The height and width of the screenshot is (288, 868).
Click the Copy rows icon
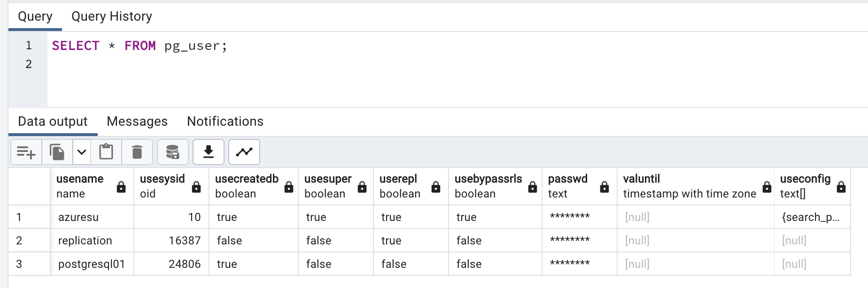tap(57, 152)
